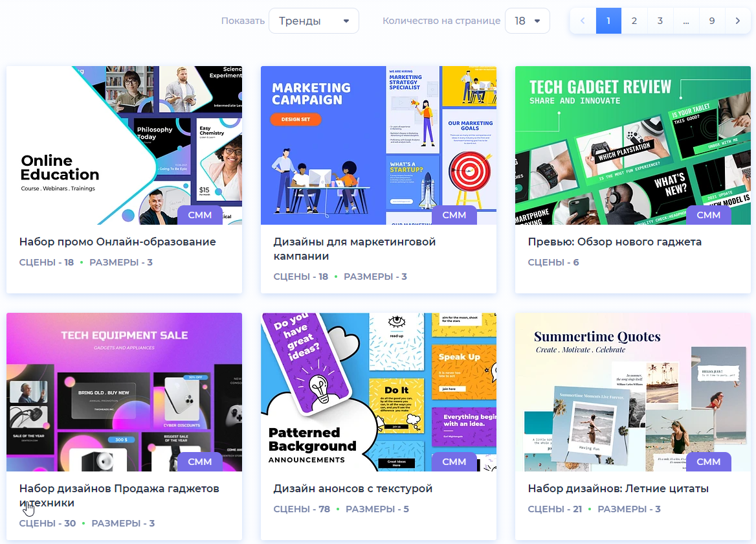Click СЦЕНЫ - 18 under Онлайн-образование

[x=47, y=262]
